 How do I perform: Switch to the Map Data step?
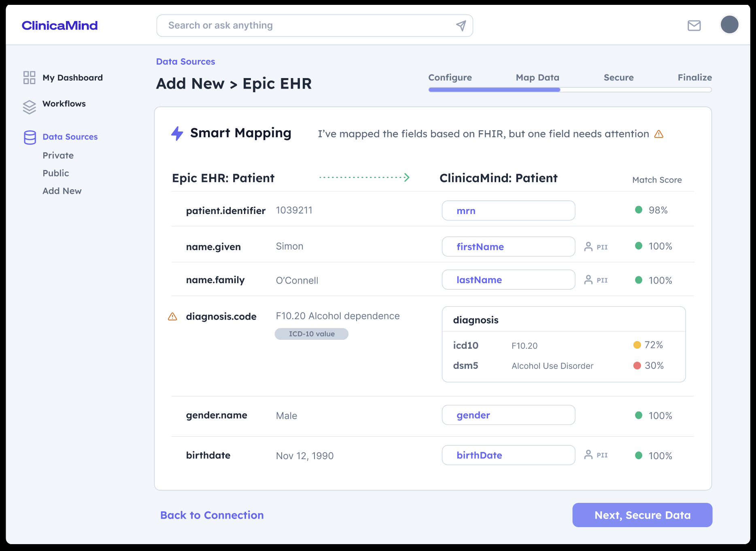tap(537, 77)
